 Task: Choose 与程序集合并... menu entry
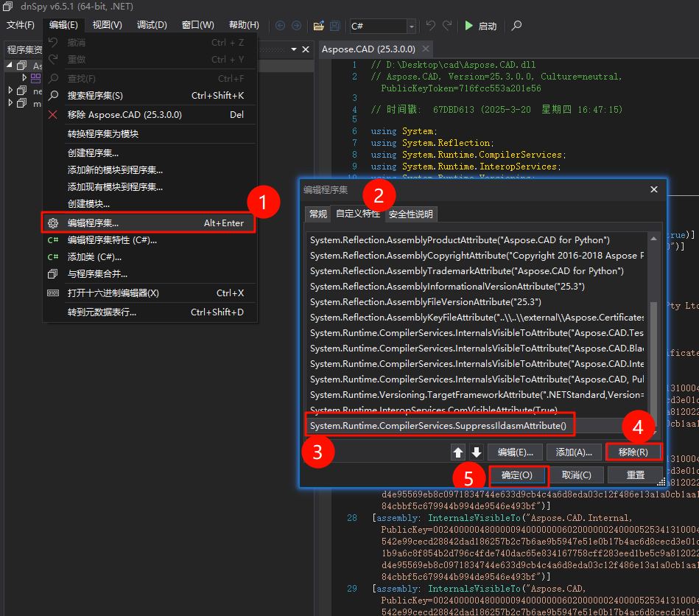click(x=150, y=274)
